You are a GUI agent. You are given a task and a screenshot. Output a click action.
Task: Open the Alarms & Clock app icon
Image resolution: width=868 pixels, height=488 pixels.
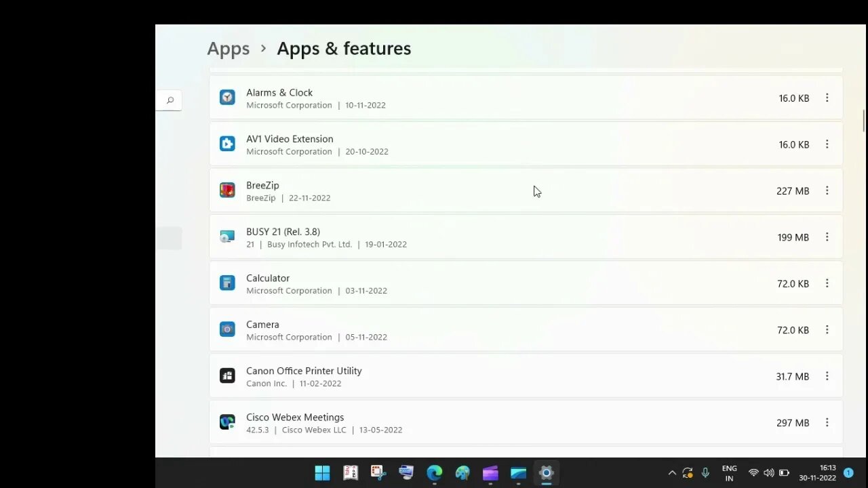tap(227, 98)
